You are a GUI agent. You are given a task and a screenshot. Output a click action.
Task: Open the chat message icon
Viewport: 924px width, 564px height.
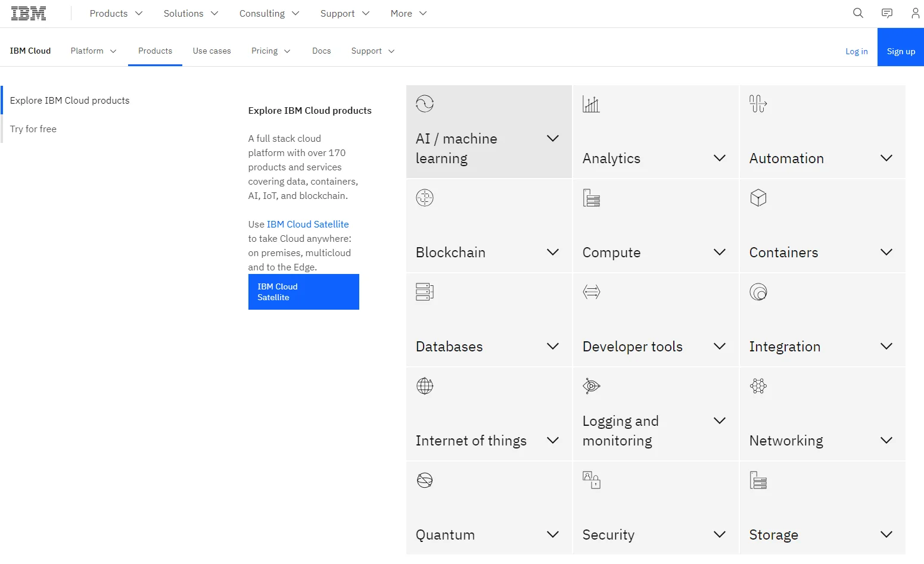pyautogui.click(x=887, y=13)
